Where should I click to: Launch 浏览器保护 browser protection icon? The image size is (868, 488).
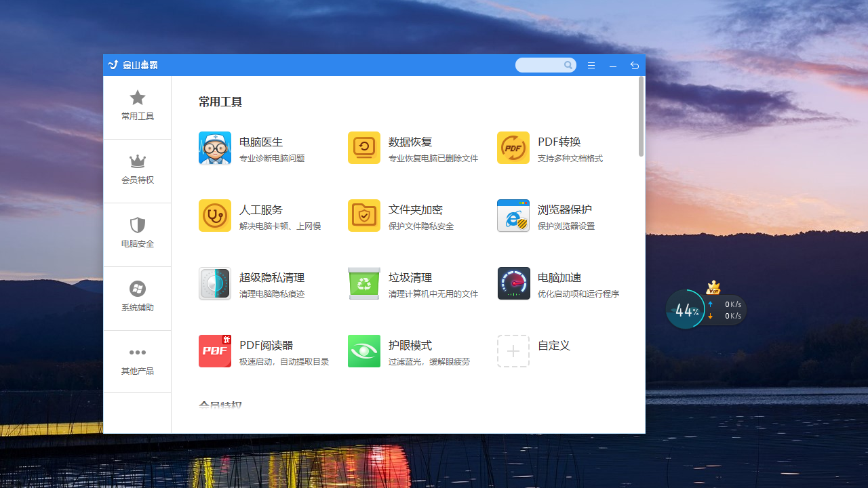click(513, 216)
